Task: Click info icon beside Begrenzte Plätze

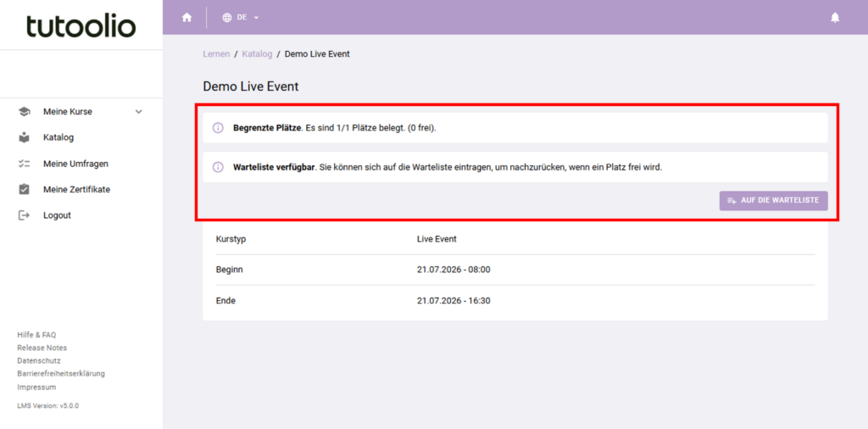Action: pyautogui.click(x=218, y=128)
